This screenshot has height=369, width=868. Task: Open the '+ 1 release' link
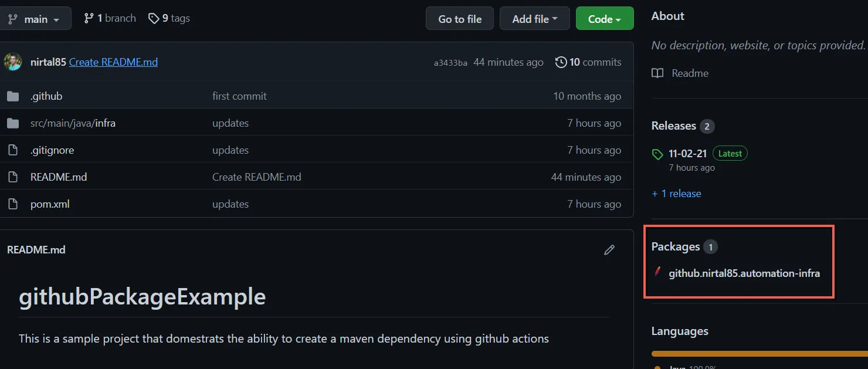point(676,194)
